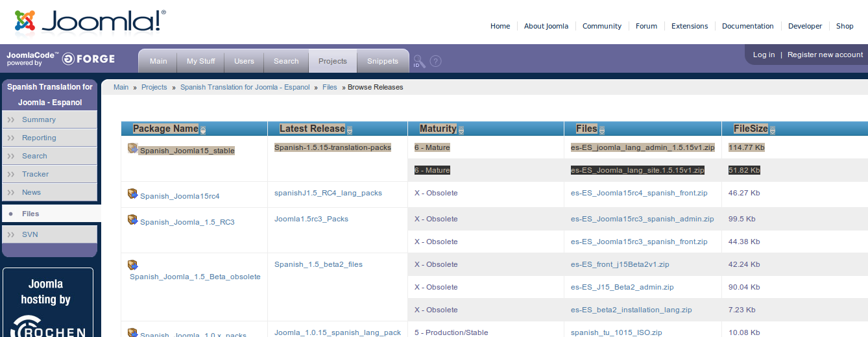Sort by Maturity arrow icon
This screenshot has width=868, height=337.
click(x=461, y=130)
